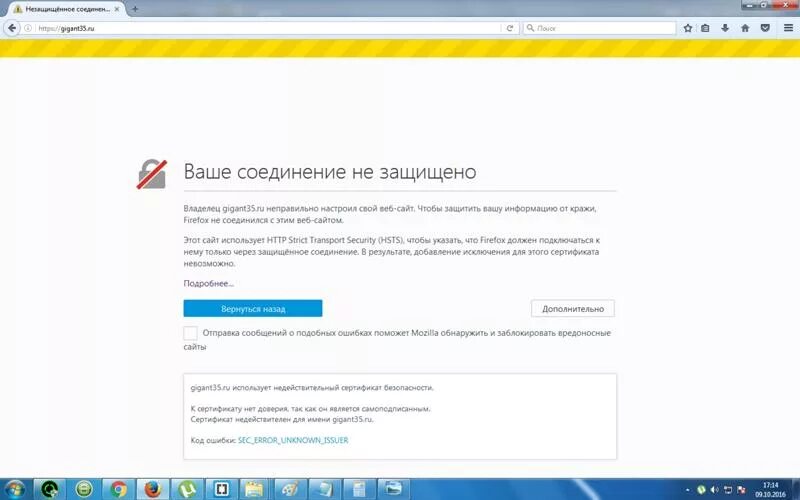
Task: Enable error reporting to Mozilla checkbox
Action: coord(190,333)
